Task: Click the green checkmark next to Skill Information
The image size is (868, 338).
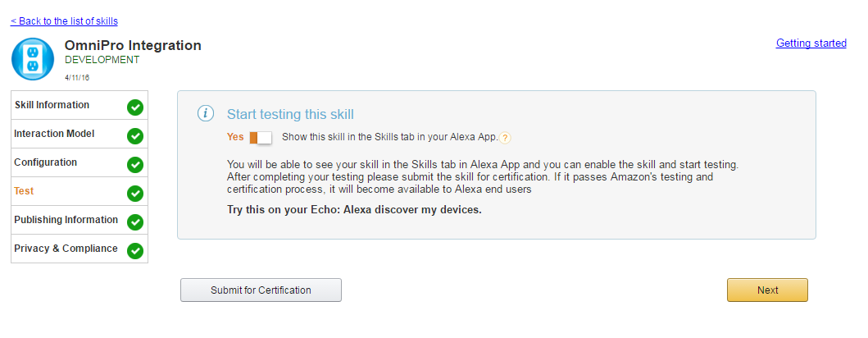Action: coord(135,107)
